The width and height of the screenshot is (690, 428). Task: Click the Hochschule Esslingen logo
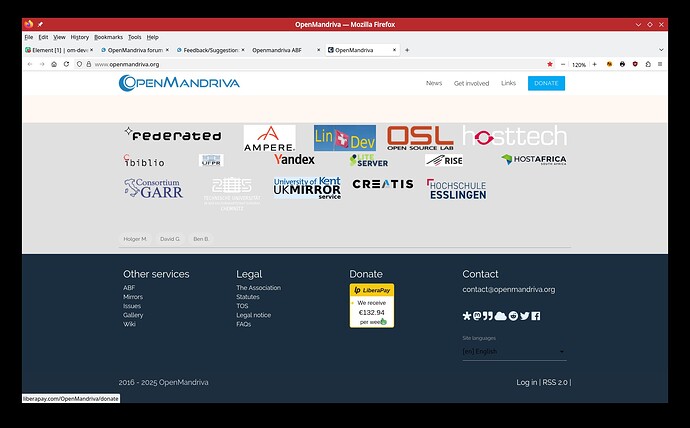tap(456, 189)
